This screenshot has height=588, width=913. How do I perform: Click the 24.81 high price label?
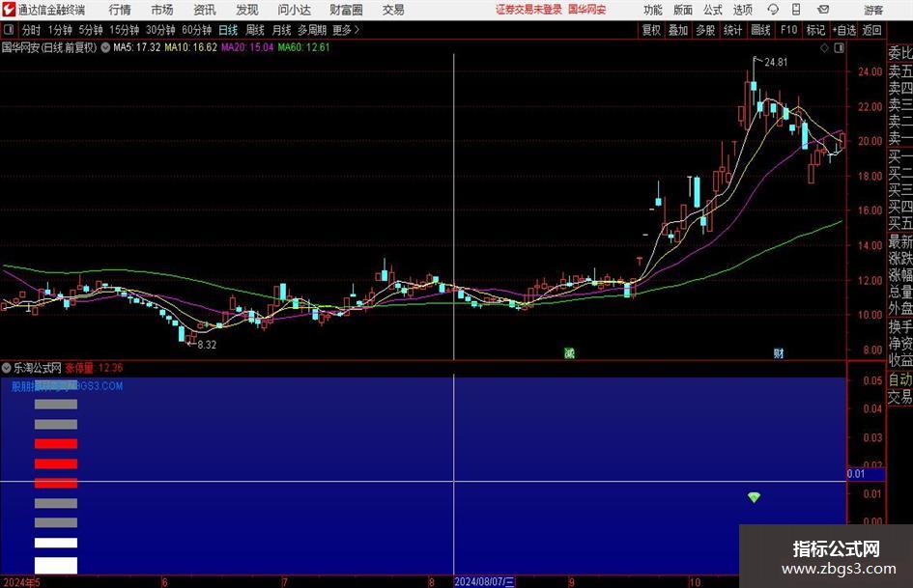776,63
